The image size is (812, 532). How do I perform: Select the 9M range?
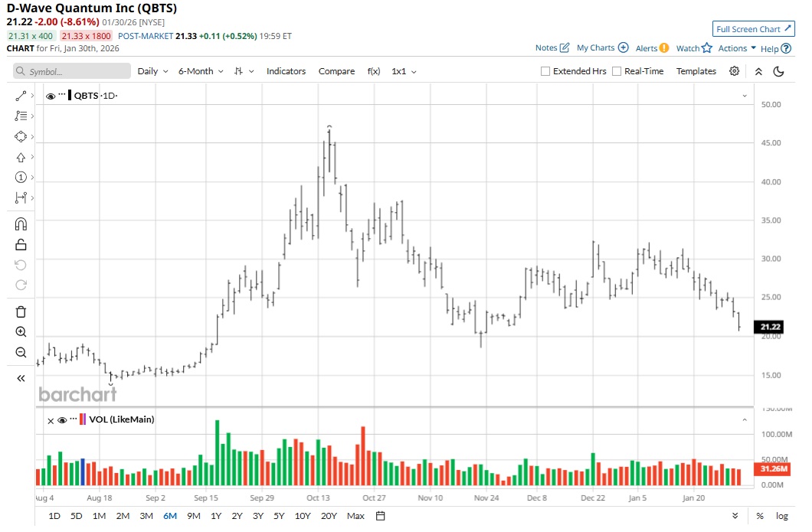click(194, 516)
